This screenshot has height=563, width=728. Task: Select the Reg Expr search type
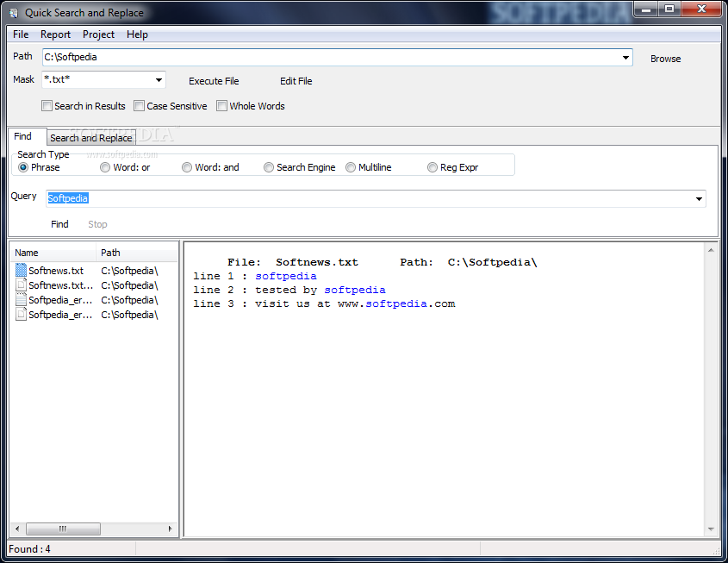[x=432, y=167]
